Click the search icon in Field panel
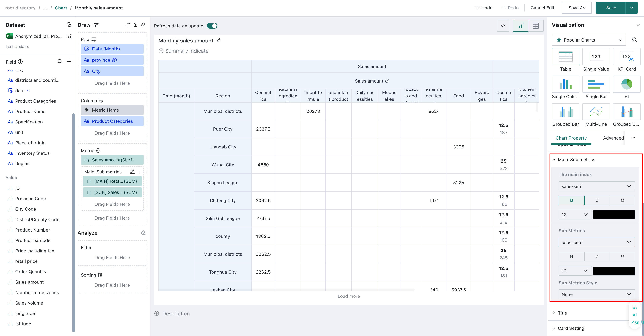644x336 pixels. click(60, 61)
